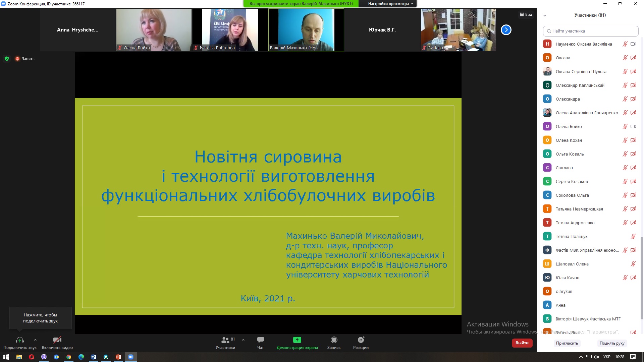Open the Chat panel icon

click(x=260, y=340)
